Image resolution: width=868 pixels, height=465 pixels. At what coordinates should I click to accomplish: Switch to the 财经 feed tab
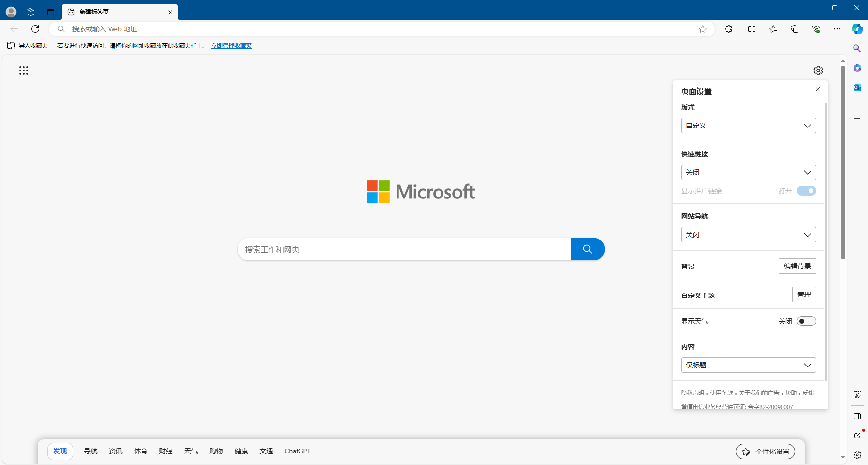[x=166, y=451]
